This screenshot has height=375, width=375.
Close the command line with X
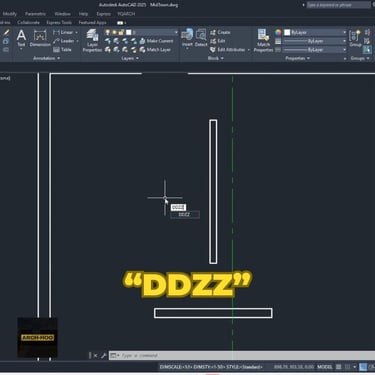95,356
